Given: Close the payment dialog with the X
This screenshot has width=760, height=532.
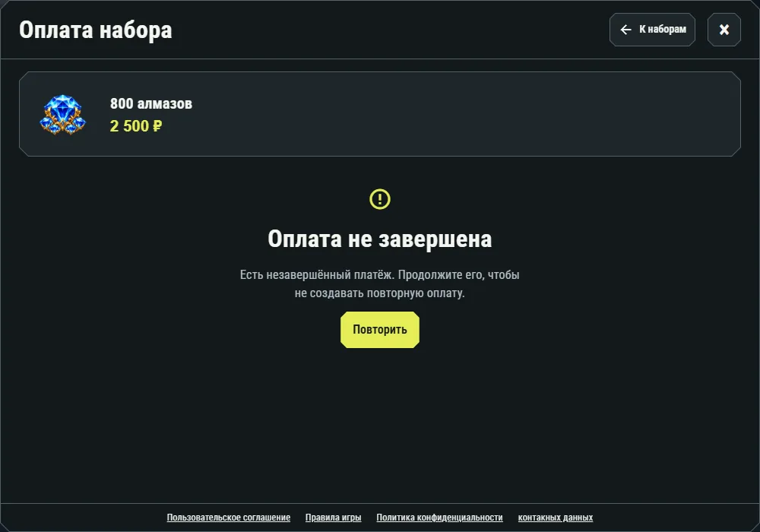Looking at the screenshot, I should pyautogui.click(x=724, y=30).
